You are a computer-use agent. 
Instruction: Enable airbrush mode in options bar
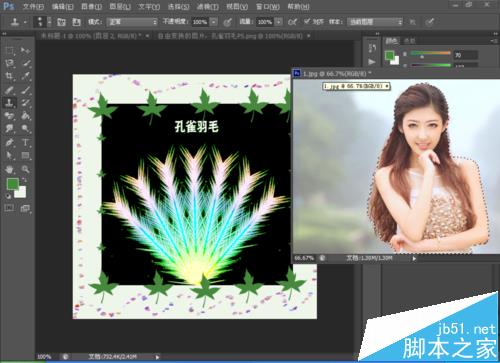292,22
